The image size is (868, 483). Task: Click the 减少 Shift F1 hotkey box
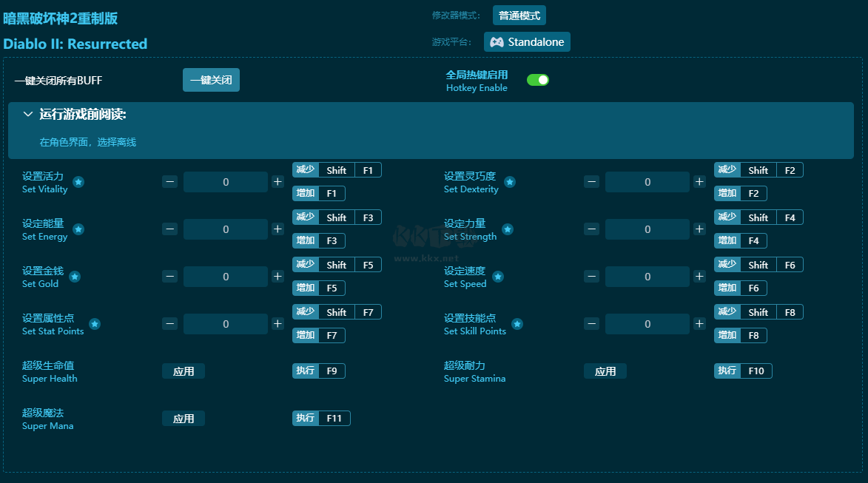[x=337, y=170]
